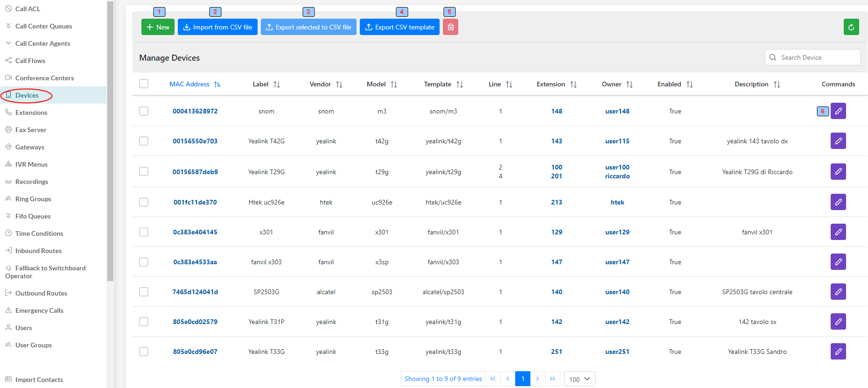Open MAC address link 00156587deb9

[195, 172]
